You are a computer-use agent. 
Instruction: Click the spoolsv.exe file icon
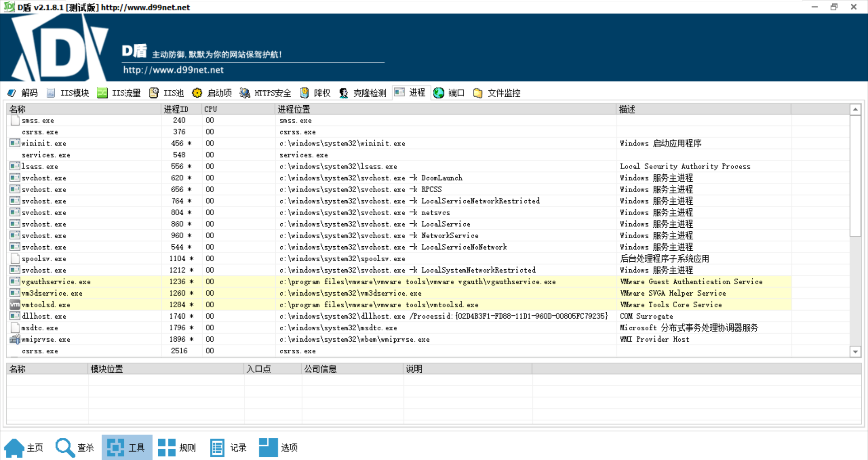pyautogui.click(x=15, y=258)
